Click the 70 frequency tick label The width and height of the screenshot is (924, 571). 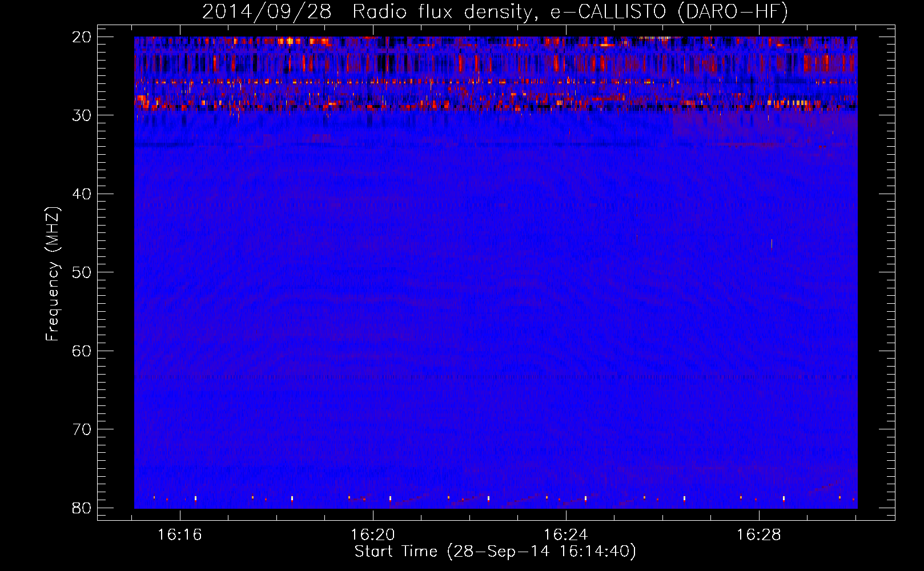(x=82, y=429)
